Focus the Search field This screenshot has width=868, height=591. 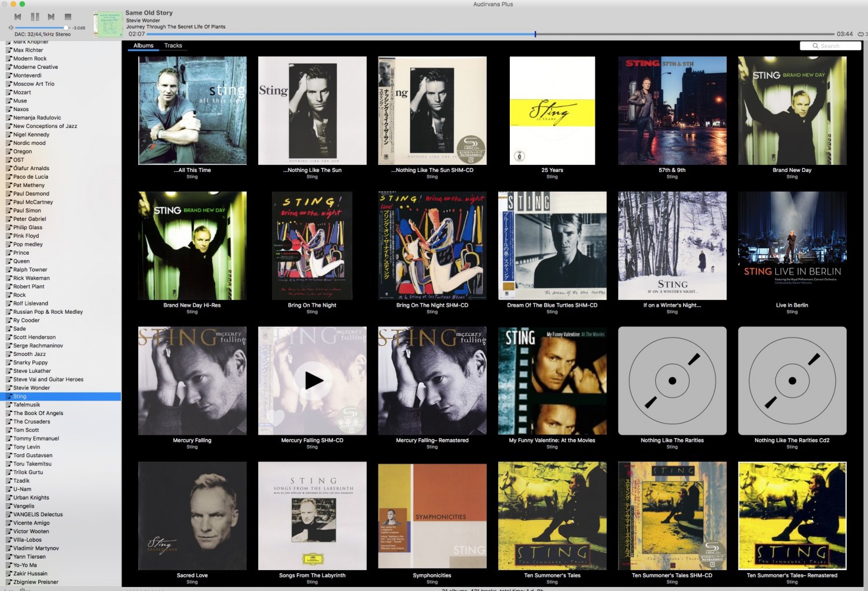coord(830,46)
